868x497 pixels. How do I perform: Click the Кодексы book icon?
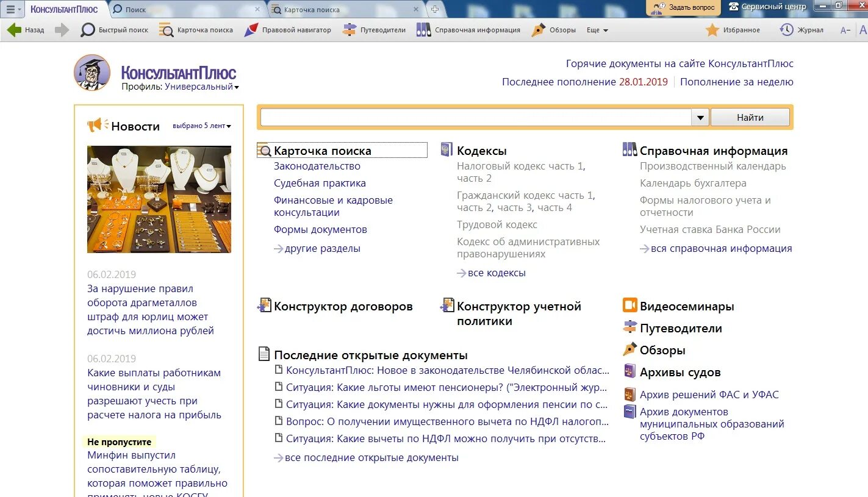pos(447,150)
